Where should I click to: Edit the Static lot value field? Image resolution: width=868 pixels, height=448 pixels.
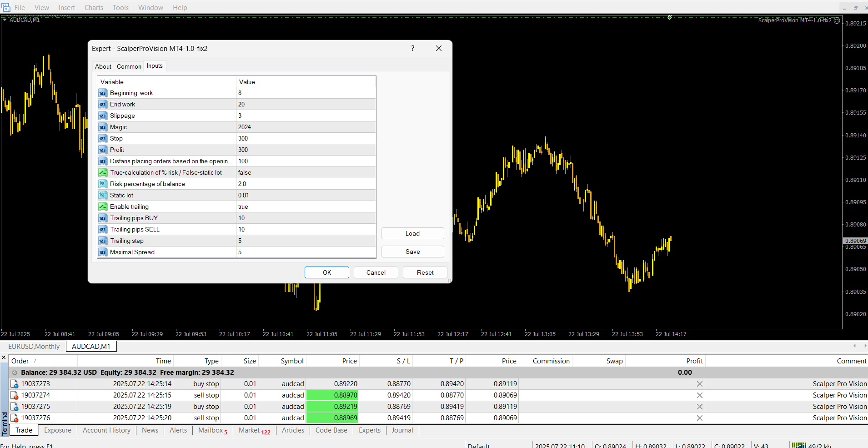[x=306, y=195]
